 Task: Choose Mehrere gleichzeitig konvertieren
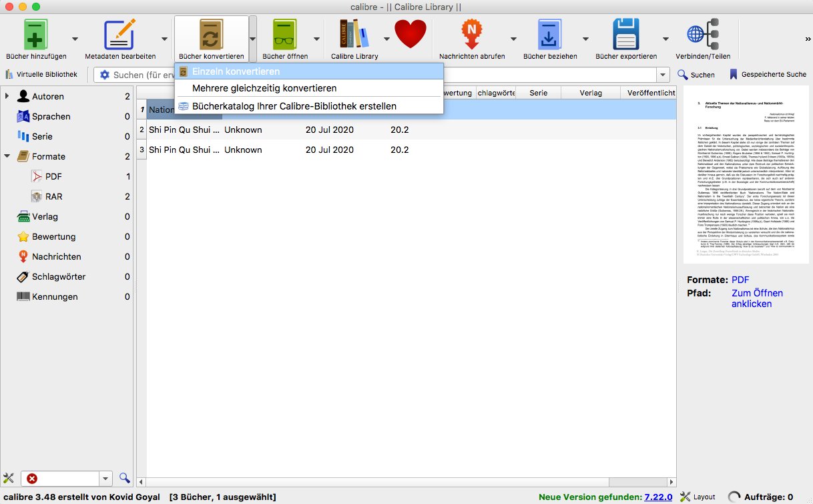pyautogui.click(x=309, y=88)
